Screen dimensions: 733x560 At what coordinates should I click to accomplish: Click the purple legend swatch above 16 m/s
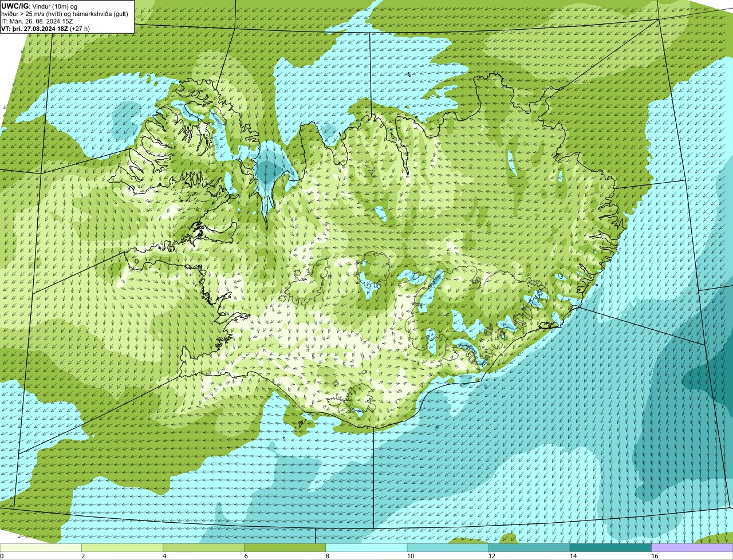coord(692,547)
